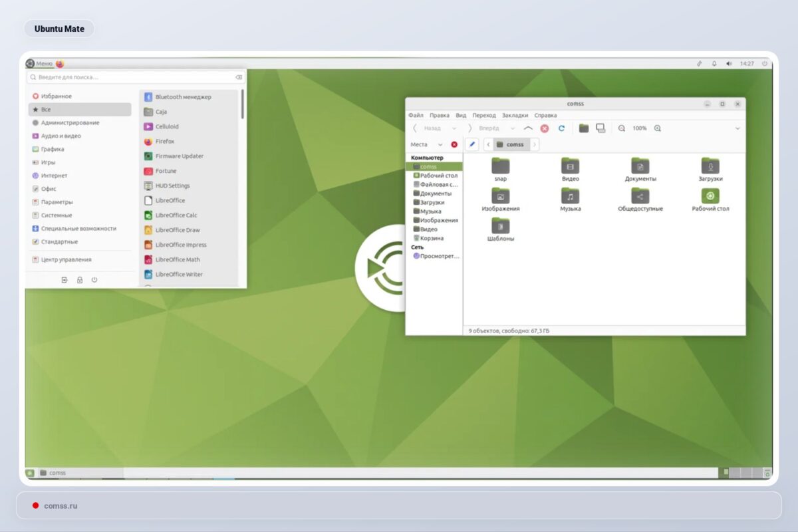798x532 pixels.
Task: Click the 100% zoom level control
Action: (x=639, y=128)
